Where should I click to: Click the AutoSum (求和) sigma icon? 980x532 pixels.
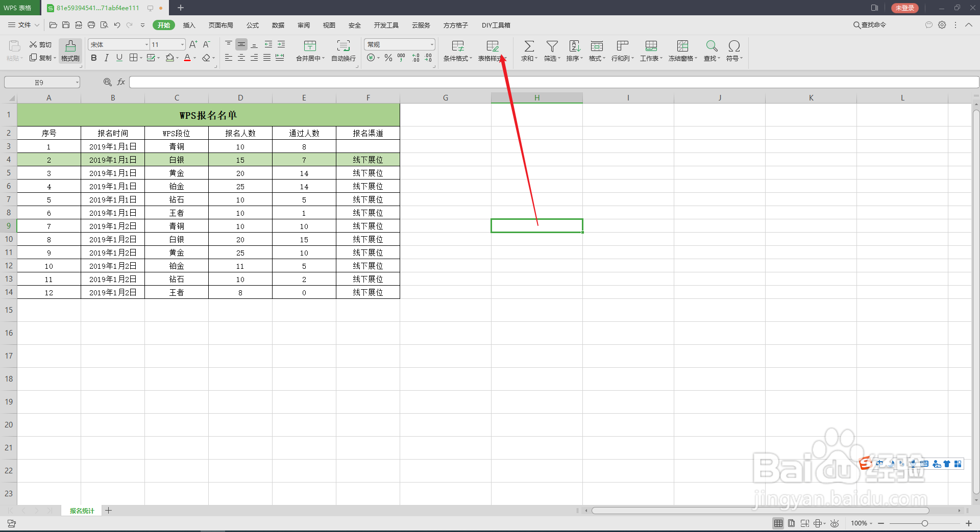pyautogui.click(x=529, y=46)
